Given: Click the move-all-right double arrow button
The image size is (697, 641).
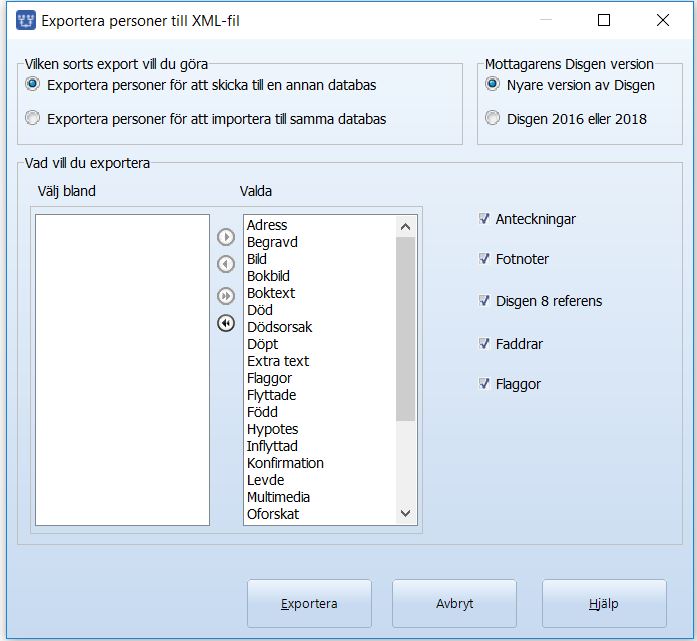Looking at the screenshot, I should click(226, 296).
